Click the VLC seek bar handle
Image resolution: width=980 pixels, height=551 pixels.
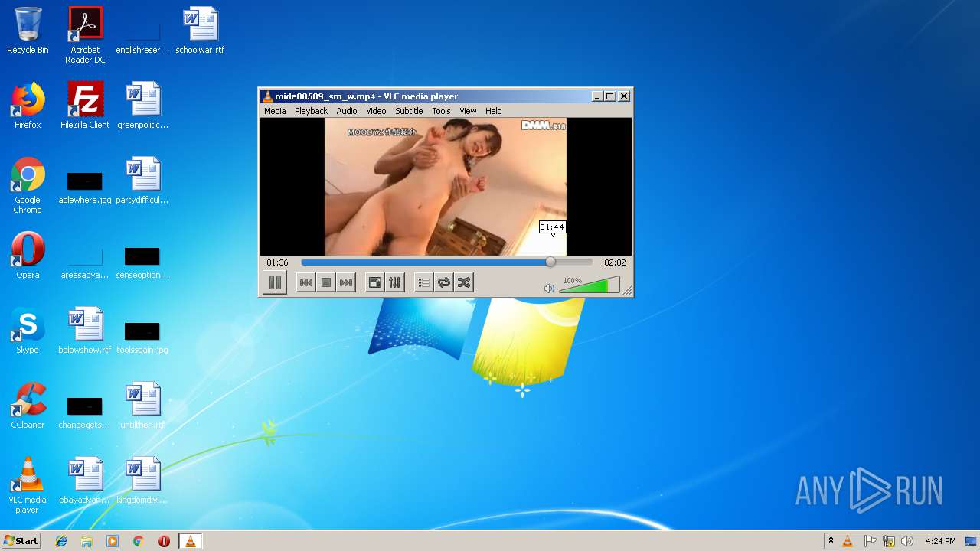pyautogui.click(x=550, y=262)
